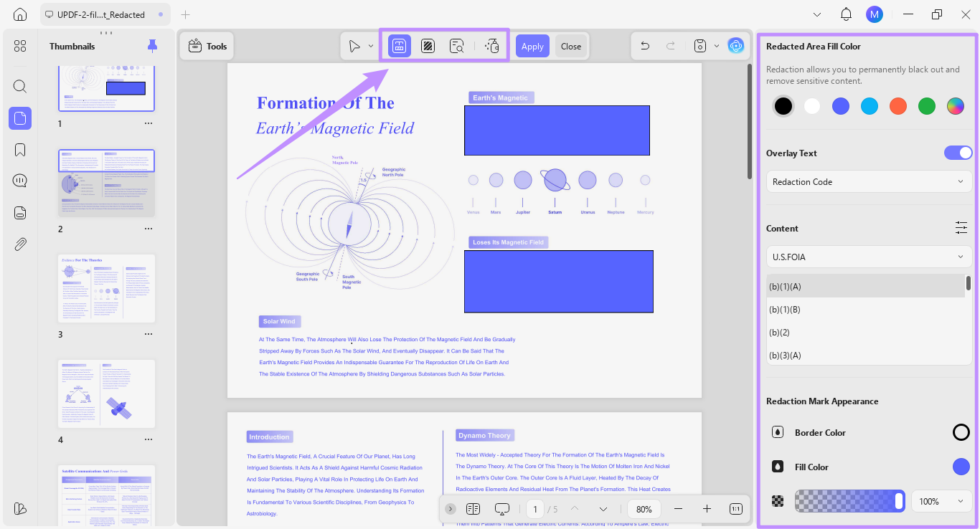Click the current page number field
The image size is (980, 529).
(534, 509)
